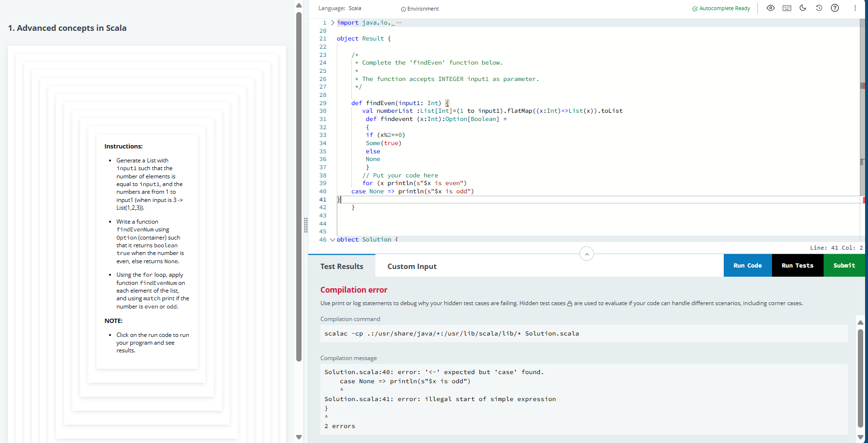Screen dimensions: 868x443
Task: Switch to the Custom Input tab
Action: pyautogui.click(x=412, y=267)
